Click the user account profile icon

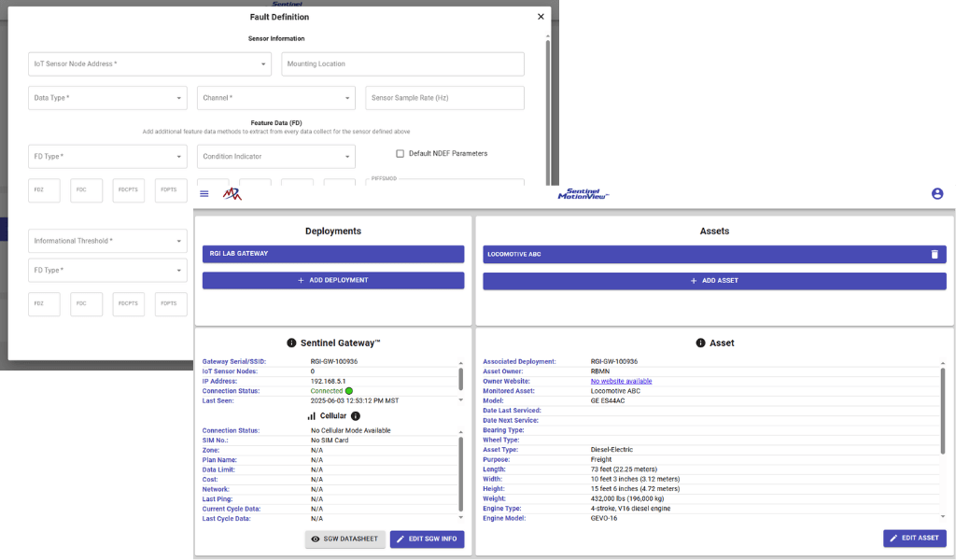(x=937, y=194)
